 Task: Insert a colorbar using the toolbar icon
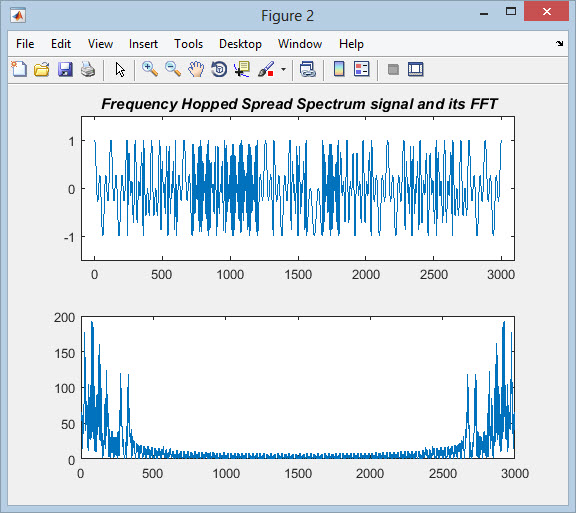pyautogui.click(x=339, y=69)
